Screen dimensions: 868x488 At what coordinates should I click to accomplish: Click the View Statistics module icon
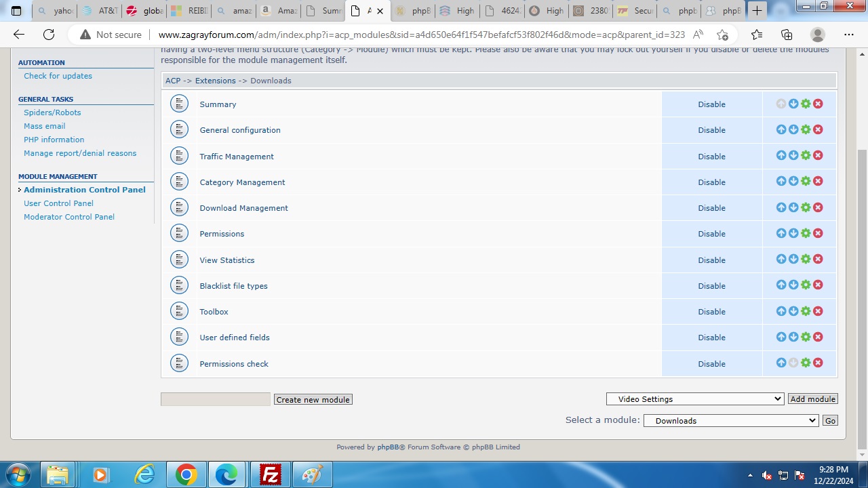(179, 260)
